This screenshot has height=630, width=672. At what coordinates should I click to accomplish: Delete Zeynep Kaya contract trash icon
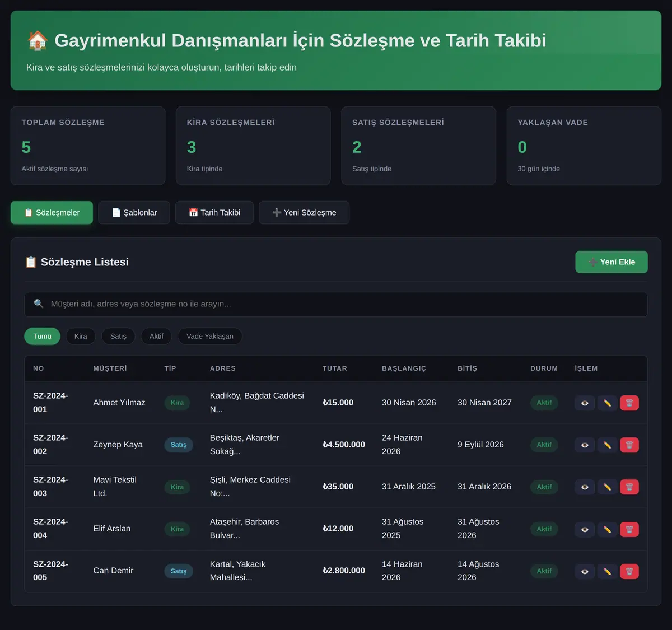(x=629, y=445)
